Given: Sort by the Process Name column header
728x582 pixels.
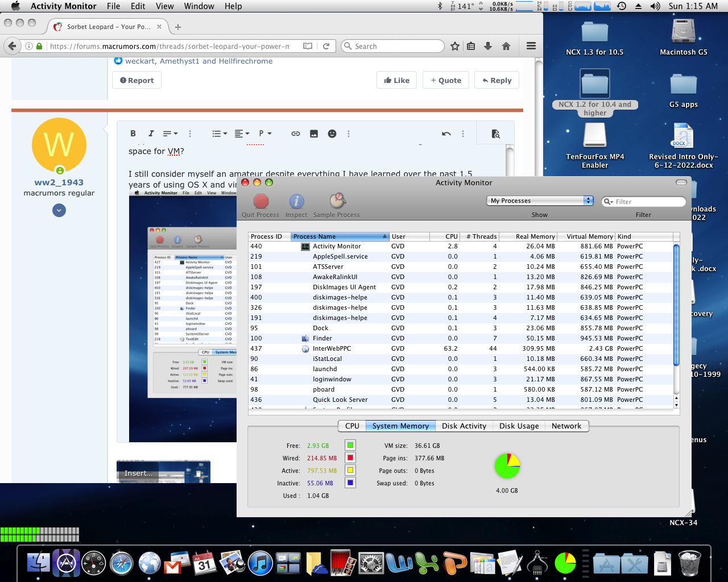Looking at the screenshot, I should click(x=340, y=236).
